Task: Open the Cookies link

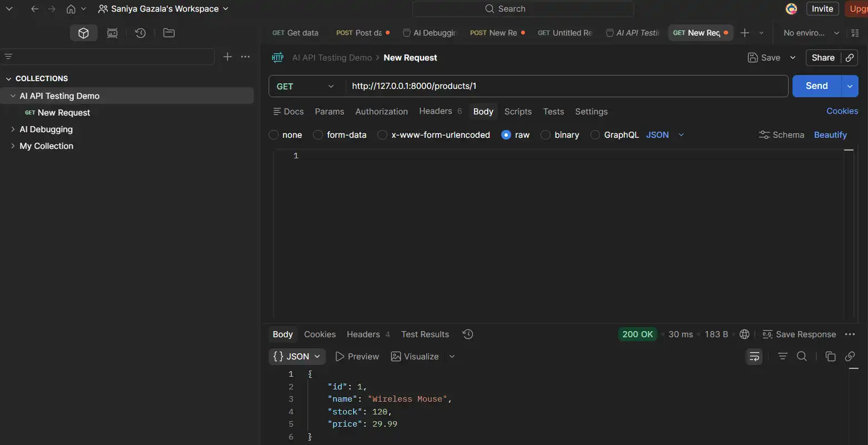Action: tap(842, 111)
